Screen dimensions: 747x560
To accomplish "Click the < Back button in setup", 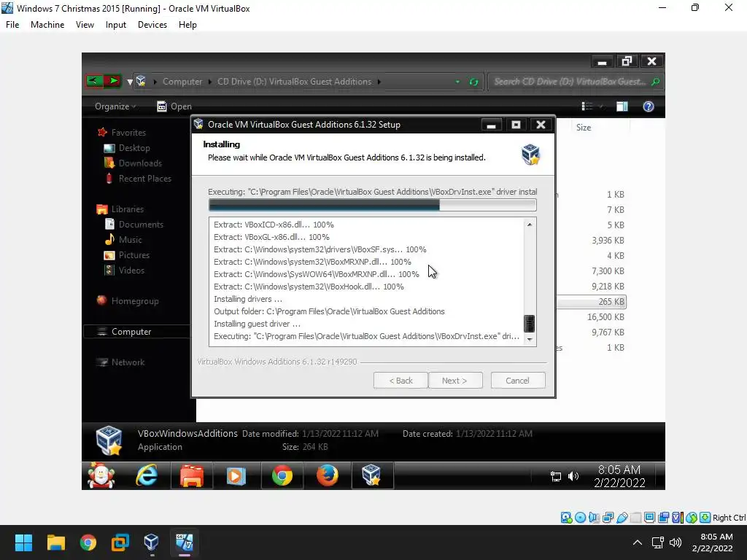I will point(400,381).
